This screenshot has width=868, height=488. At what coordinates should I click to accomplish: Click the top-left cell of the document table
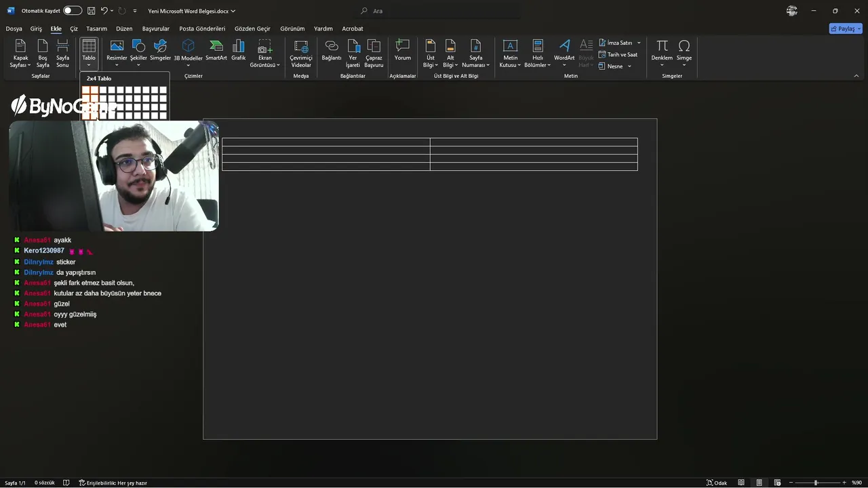point(325,142)
